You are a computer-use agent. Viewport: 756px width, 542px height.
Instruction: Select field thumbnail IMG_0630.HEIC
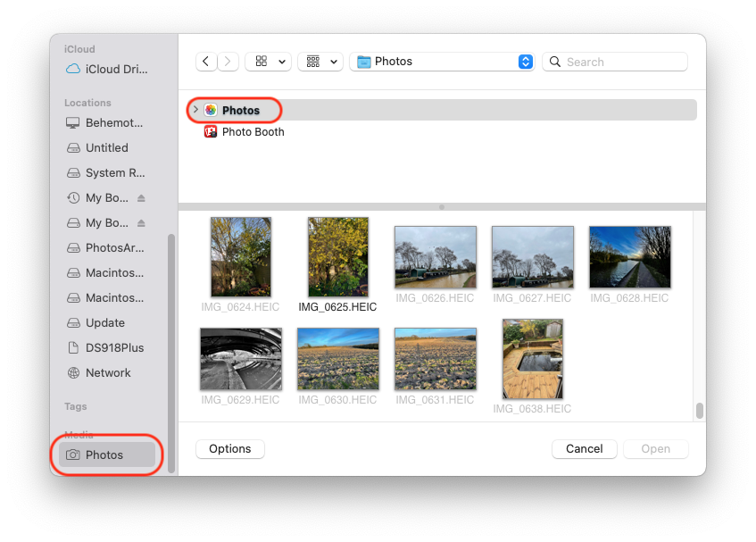[x=338, y=359]
